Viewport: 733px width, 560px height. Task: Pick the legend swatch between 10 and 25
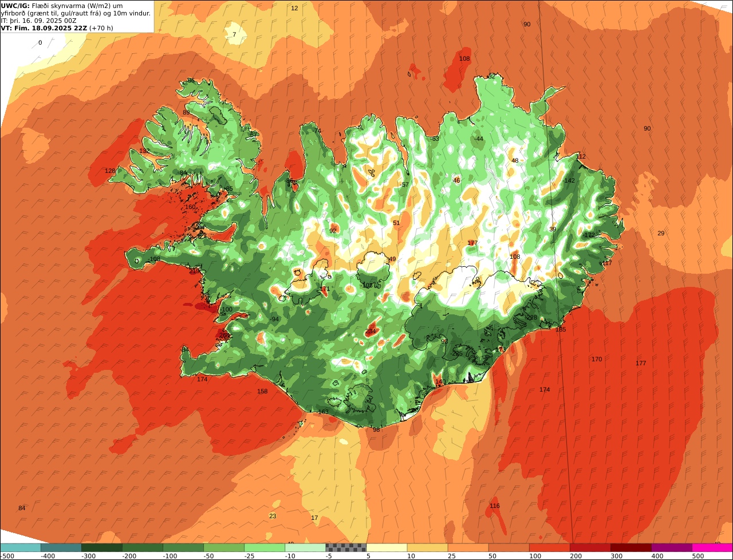click(427, 547)
